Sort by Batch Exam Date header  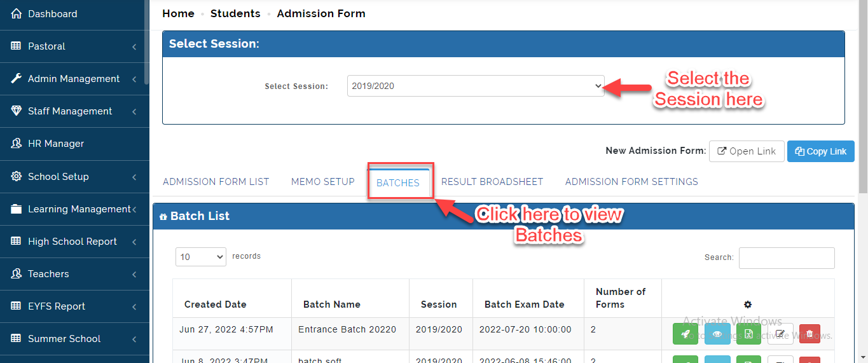pyautogui.click(x=528, y=298)
